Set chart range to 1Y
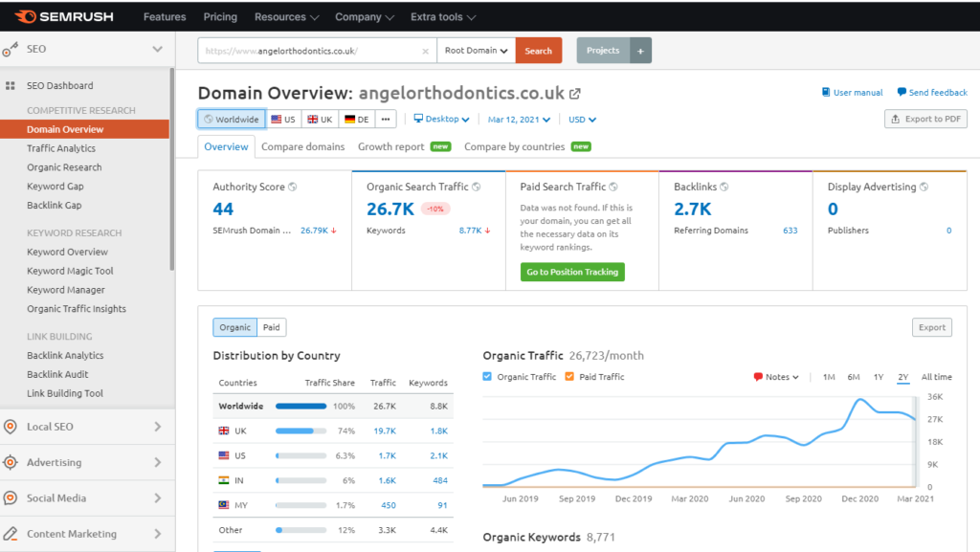980x552 pixels. pos(879,377)
